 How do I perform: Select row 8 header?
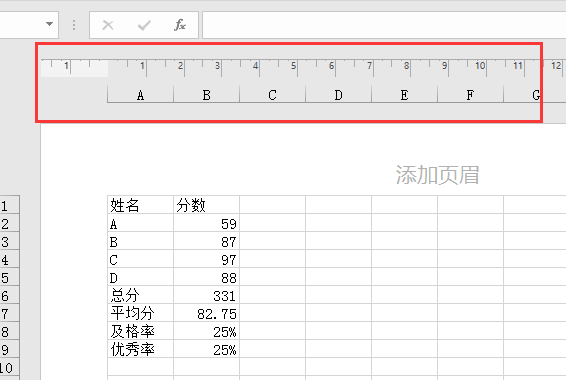click(9, 331)
